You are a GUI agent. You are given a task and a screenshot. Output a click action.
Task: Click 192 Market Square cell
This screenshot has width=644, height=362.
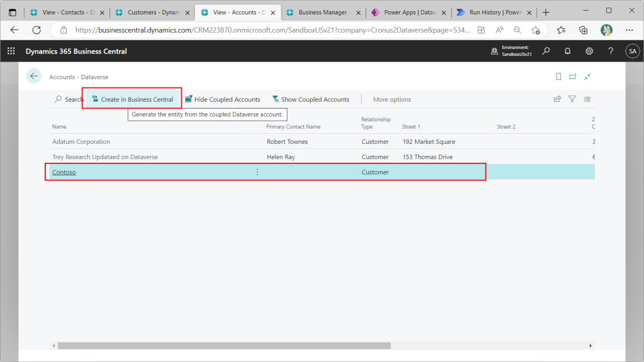click(x=429, y=141)
